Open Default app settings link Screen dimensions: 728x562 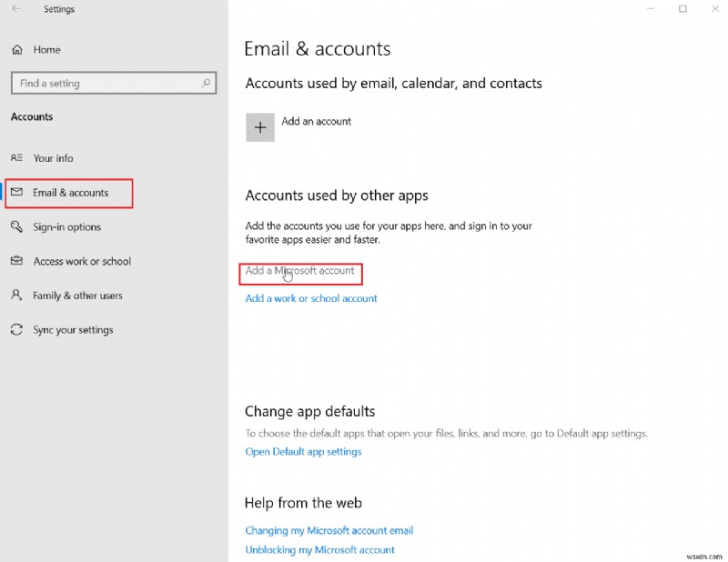tap(303, 452)
